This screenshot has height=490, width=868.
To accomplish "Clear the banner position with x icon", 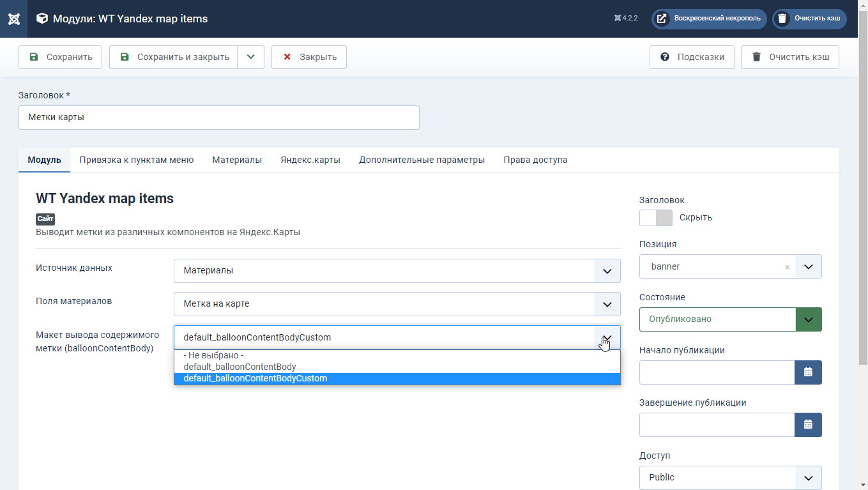I will coord(787,267).
